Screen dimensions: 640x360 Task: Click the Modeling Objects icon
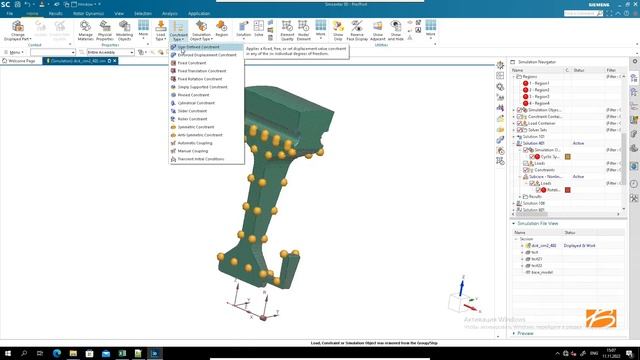124,30
